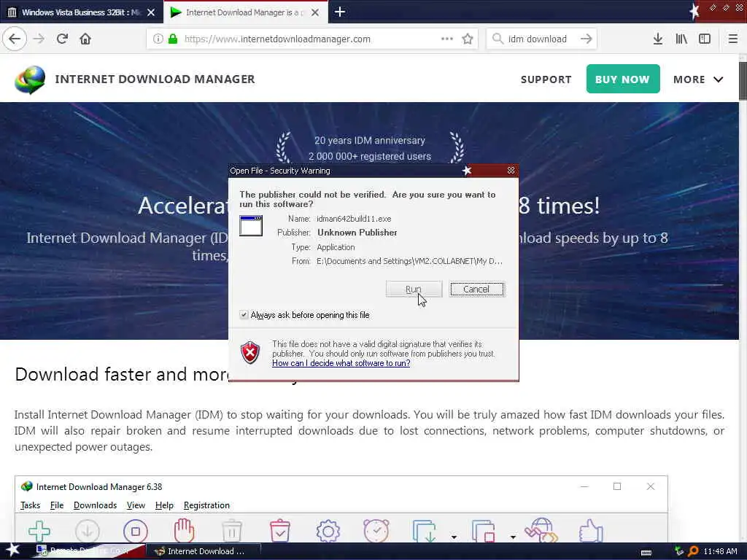This screenshot has height=560, width=747.
Task: Open the taskbar start star button
Action: 13,551
